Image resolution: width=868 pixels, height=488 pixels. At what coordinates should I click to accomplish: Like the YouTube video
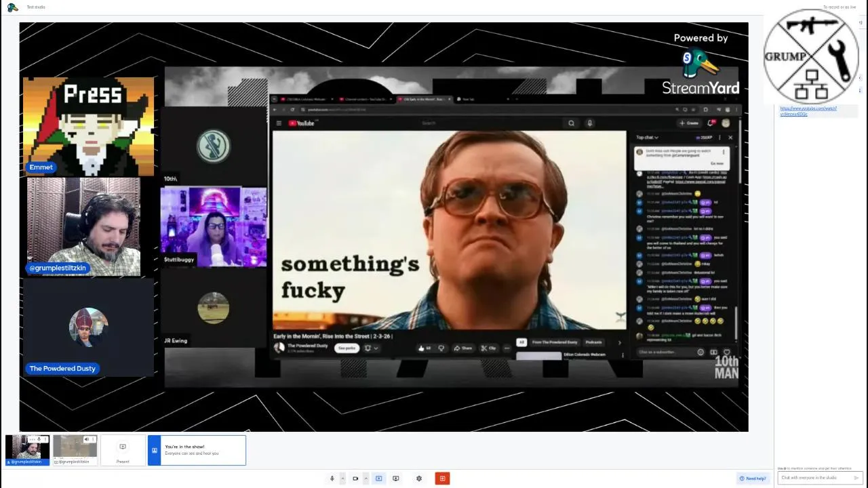(425, 348)
